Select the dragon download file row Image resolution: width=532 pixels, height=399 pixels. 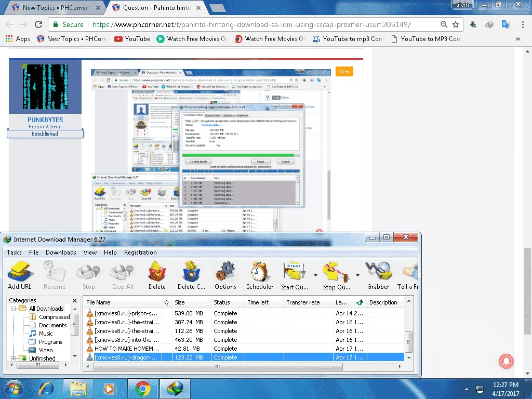click(244, 357)
